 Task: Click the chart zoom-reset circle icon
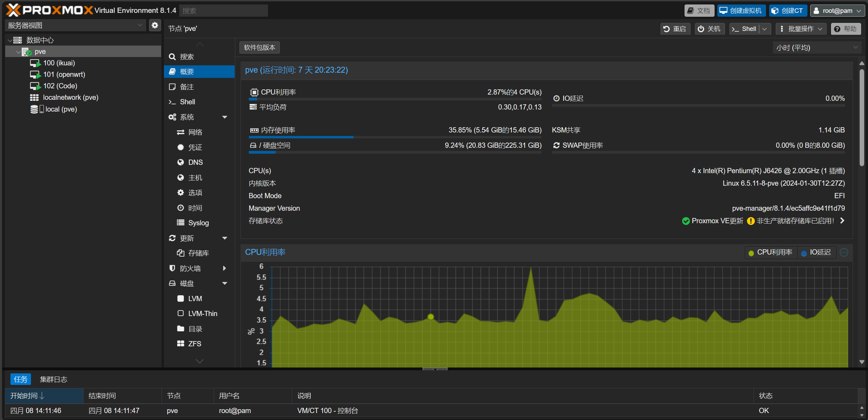tap(844, 252)
